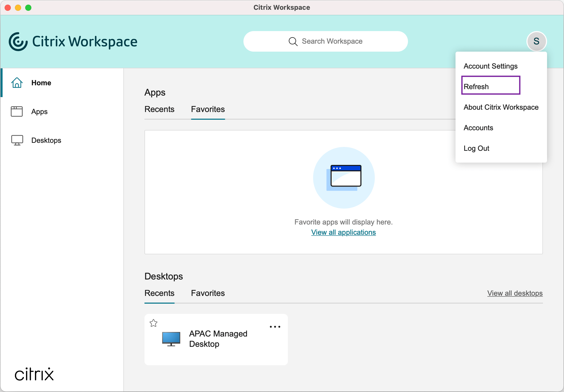Favorite APAC Managed Desktop with star
Screen dimensions: 564x392
coord(153,323)
